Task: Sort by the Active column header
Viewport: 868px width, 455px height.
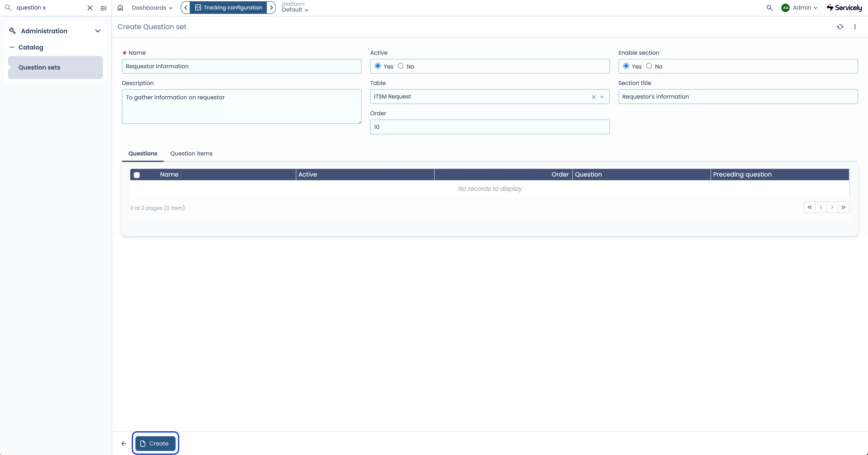Action: tap(308, 175)
